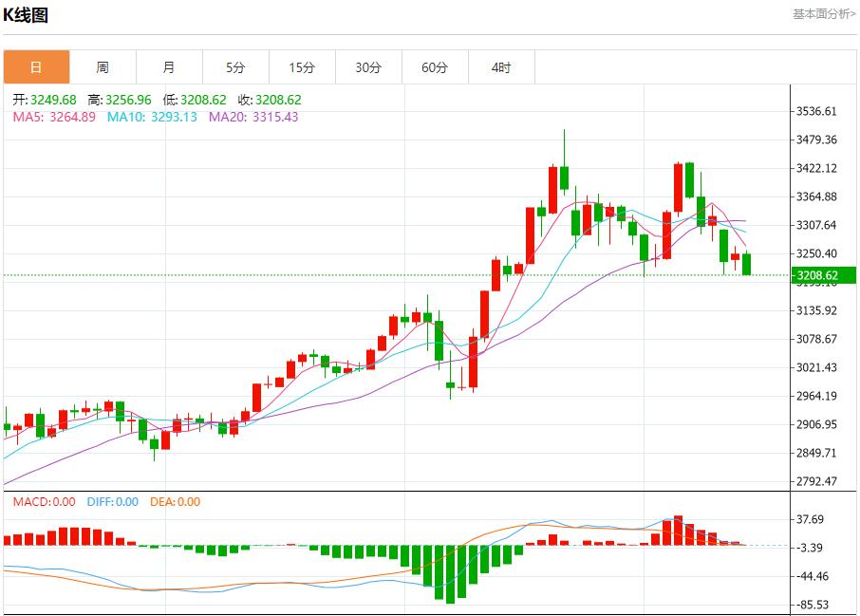Viewport: 860px width, 616px height.
Task: Click the 3536.61 price axis label
Action: [x=816, y=111]
